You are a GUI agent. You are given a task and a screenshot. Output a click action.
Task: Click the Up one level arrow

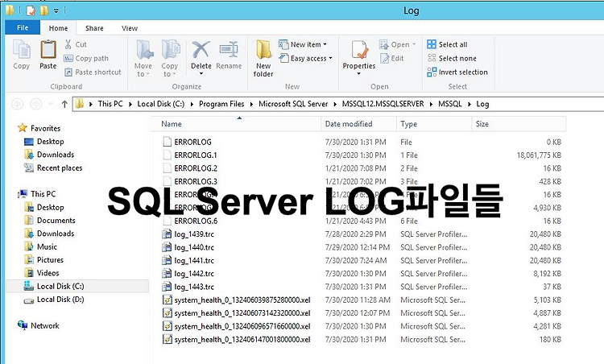coord(64,104)
